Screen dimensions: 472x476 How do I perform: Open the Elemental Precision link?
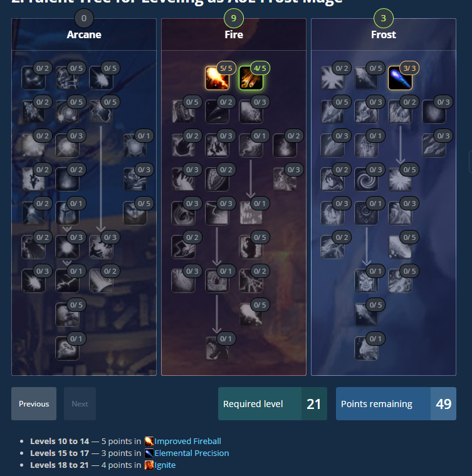coord(192,453)
